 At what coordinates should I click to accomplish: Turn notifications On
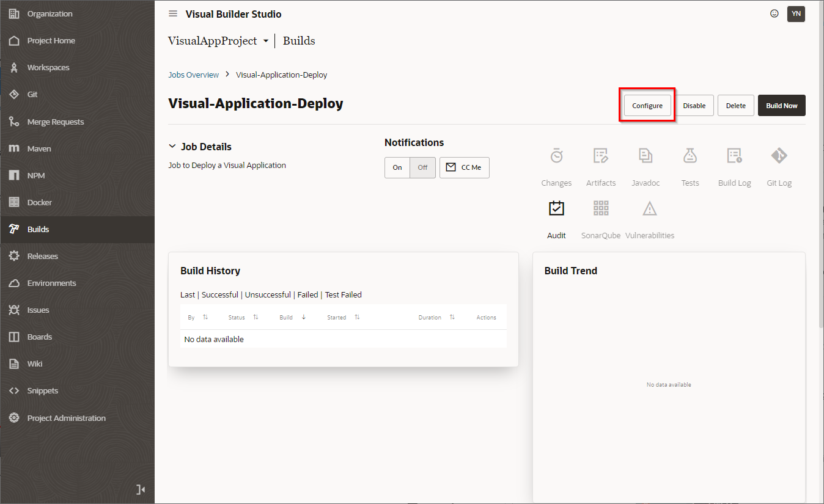pyautogui.click(x=397, y=167)
